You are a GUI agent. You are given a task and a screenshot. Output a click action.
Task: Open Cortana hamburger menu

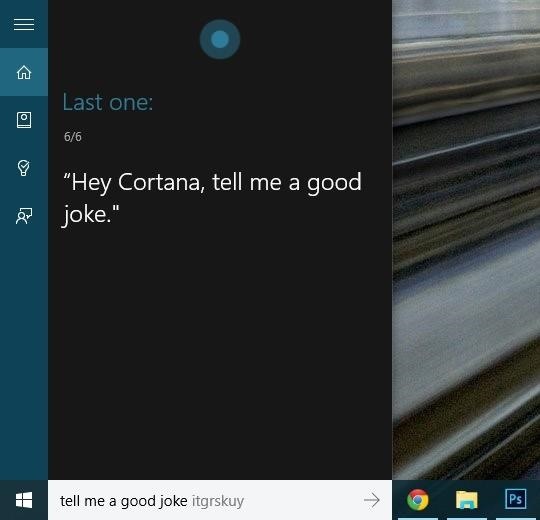coord(24,24)
